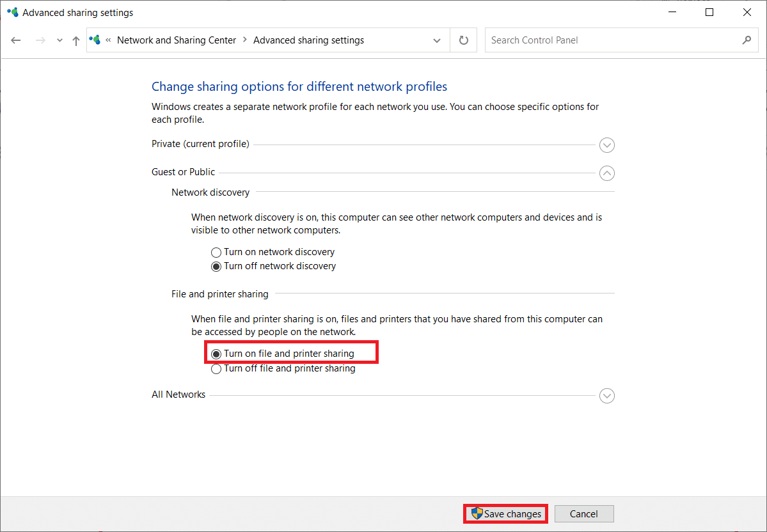The height and width of the screenshot is (532, 767).
Task: Click the title bar network icon
Action: [12, 12]
